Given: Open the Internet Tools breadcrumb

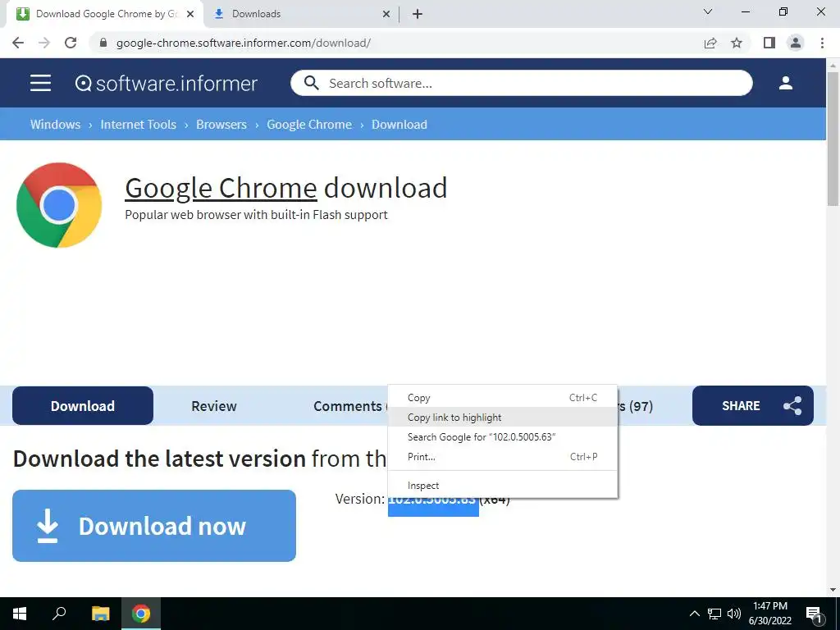Looking at the screenshot, I should [x=138, y=125].
